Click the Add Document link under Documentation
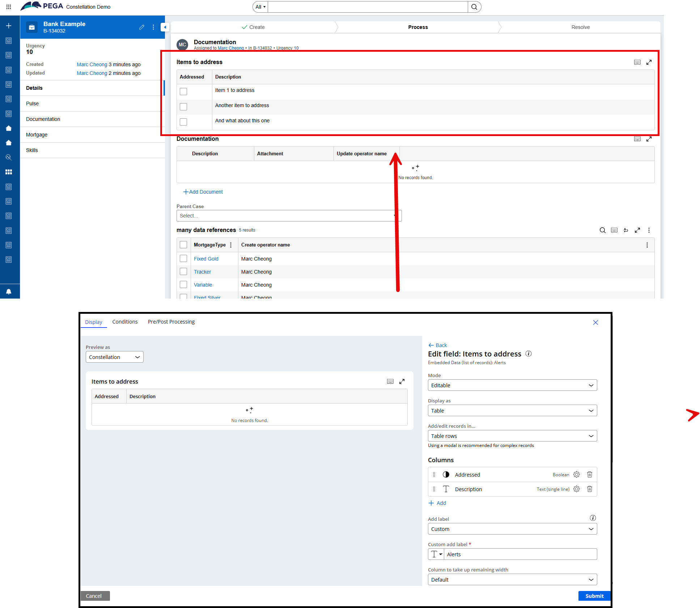This screenshot has width=700, height=608. coord(203,192)
